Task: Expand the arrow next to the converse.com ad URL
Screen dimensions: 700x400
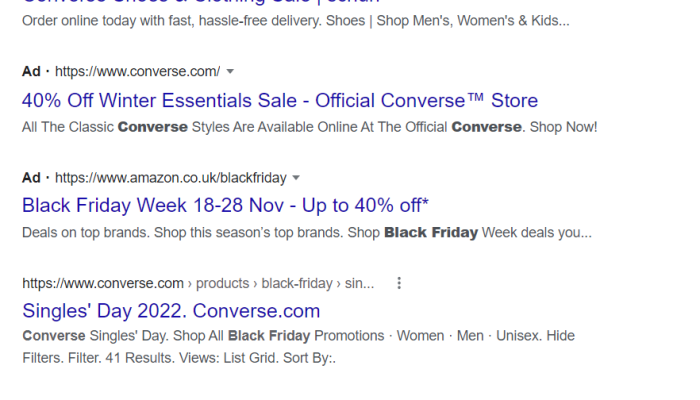Action: (x=230, y=71)
